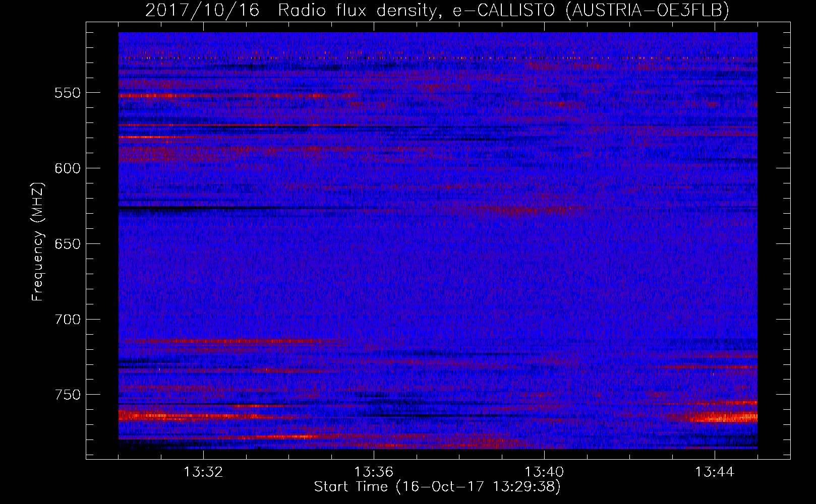Image resolution: width=816 pixels, height=504 pixels.
Task: Click the 700 frequency tick label
Action: coord(68,320)
